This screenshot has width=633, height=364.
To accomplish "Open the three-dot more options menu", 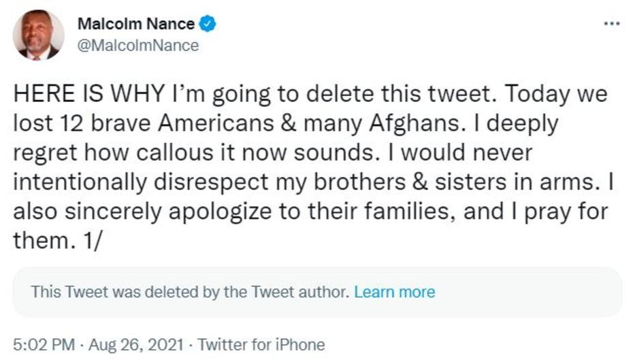I will pyautogui.click(x=612, y=24).
